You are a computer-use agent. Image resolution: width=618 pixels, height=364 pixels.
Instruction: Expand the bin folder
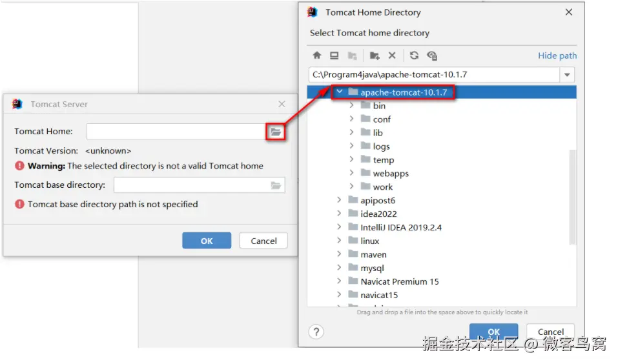351,105
